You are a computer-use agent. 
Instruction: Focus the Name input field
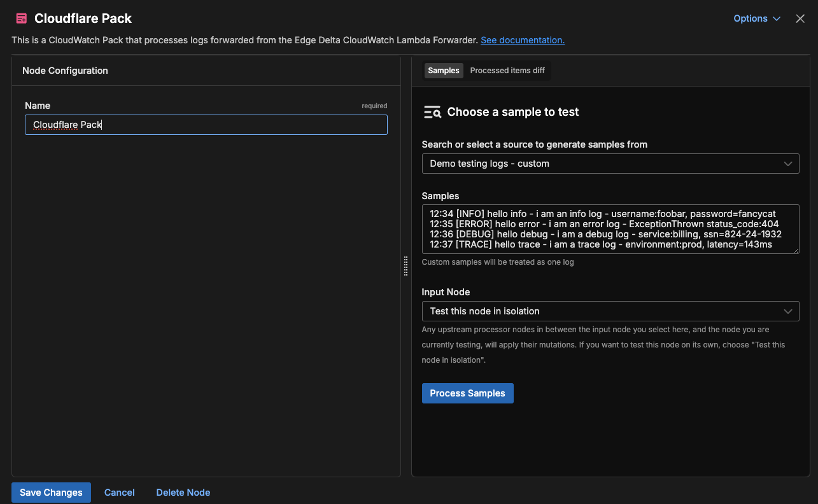pos(206,125)
